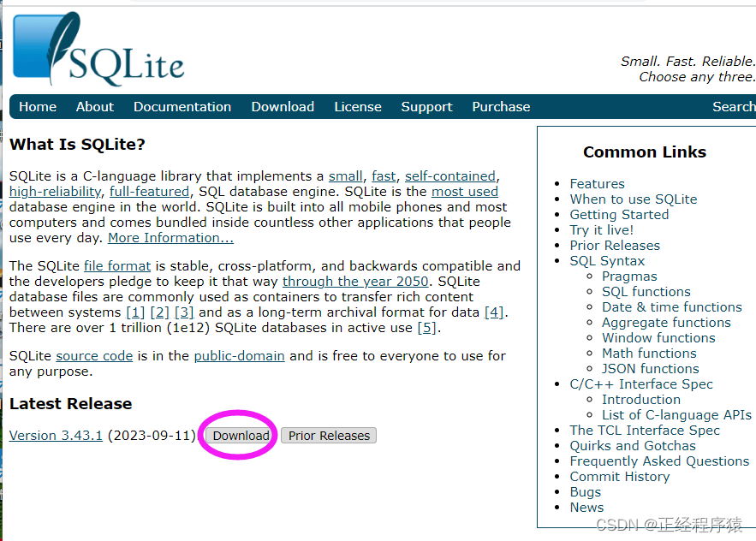
Task: Open the License menu item
Action: (358, 106)
